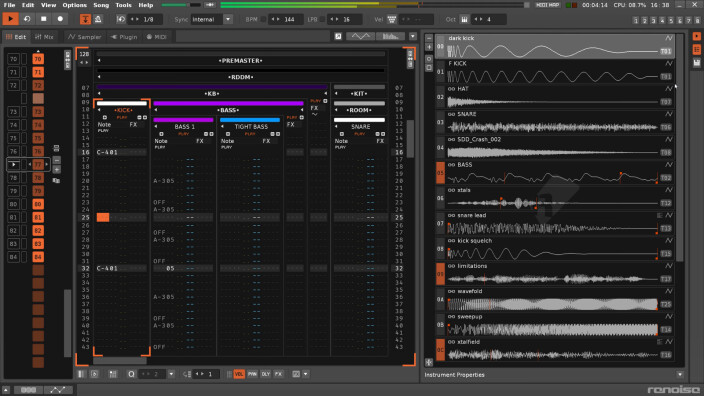Toggle the metronome icon
The image size is (704, 396).
[x=98, y=19]
